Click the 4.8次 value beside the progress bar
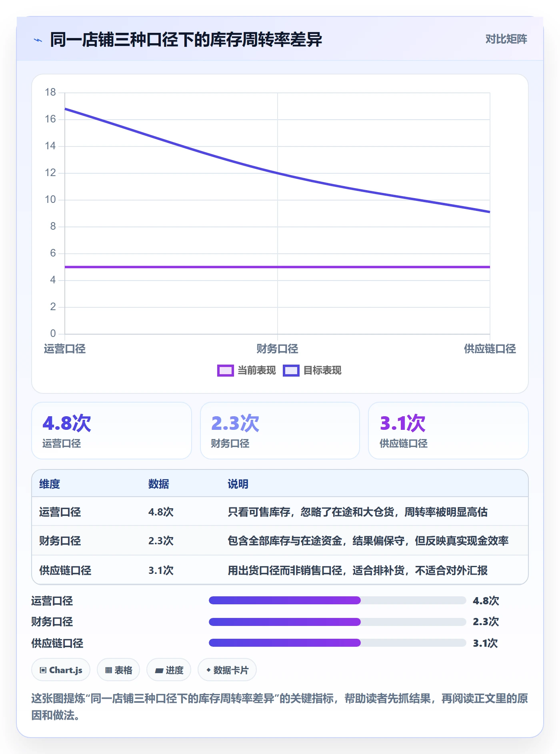The width and height of the screenshot is (560, 754). point(486,601)
